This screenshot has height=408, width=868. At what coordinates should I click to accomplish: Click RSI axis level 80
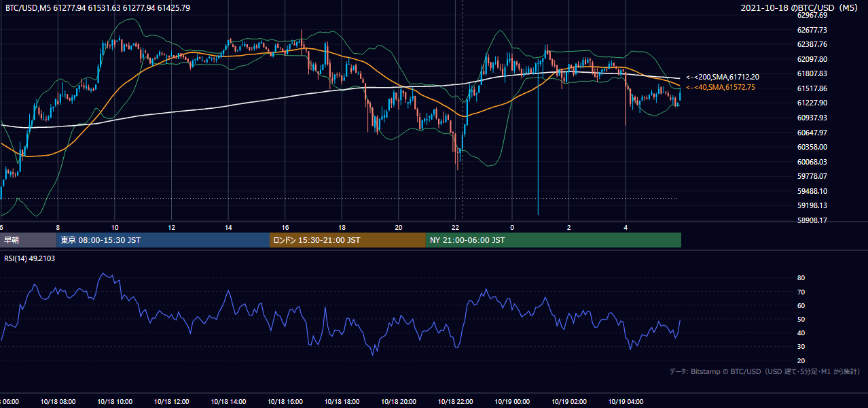[801, 278]
